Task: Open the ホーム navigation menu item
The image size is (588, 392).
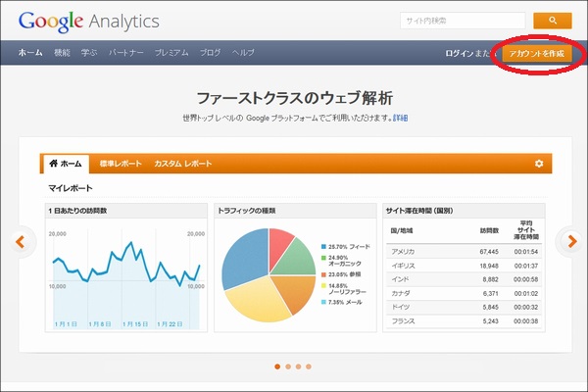Action: [x=30, y=53]
